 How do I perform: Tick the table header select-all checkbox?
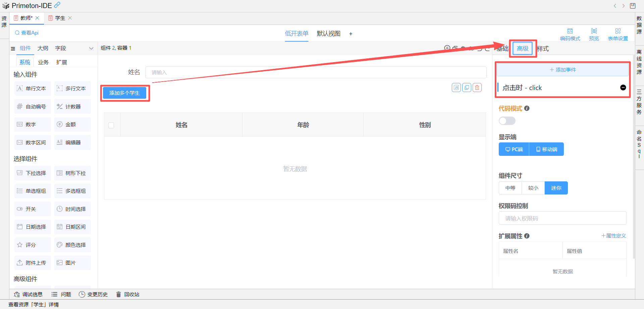coord(111,125)
